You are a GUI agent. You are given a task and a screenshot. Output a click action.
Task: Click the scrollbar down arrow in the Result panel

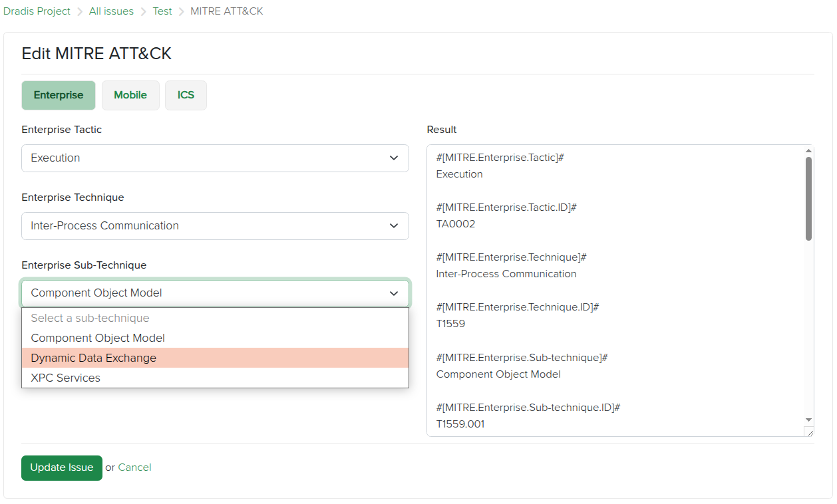808,420
